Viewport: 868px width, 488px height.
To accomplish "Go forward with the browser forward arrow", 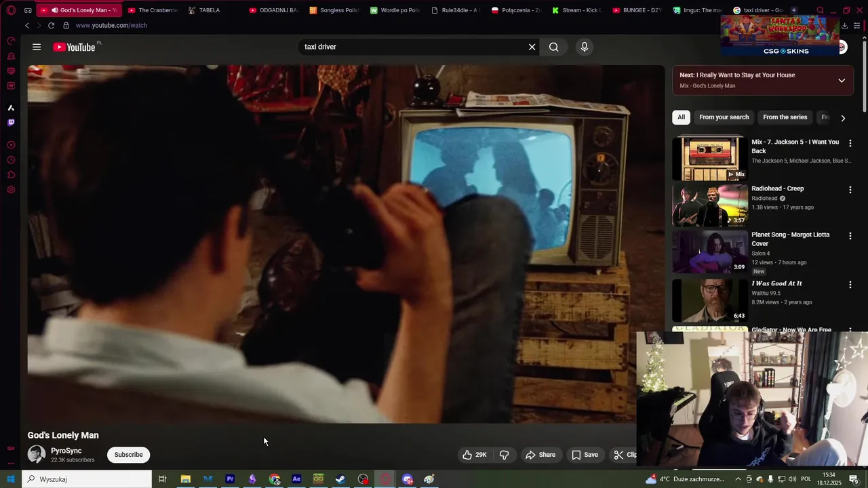I will click(39, 25).
